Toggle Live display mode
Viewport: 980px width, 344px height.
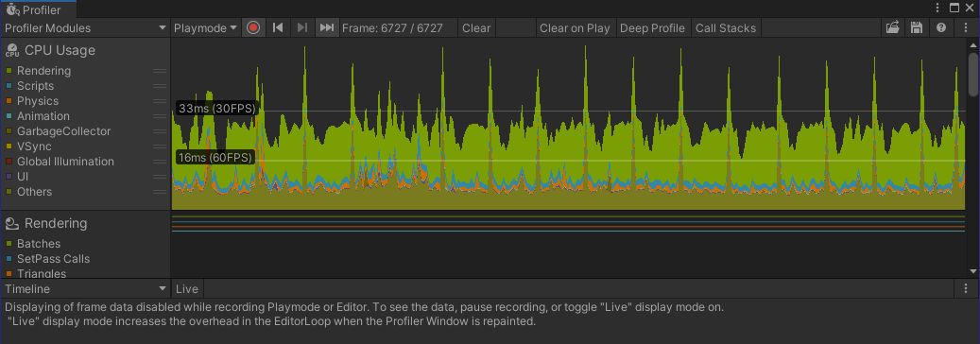pyautogui.click(x=187, y=289)
